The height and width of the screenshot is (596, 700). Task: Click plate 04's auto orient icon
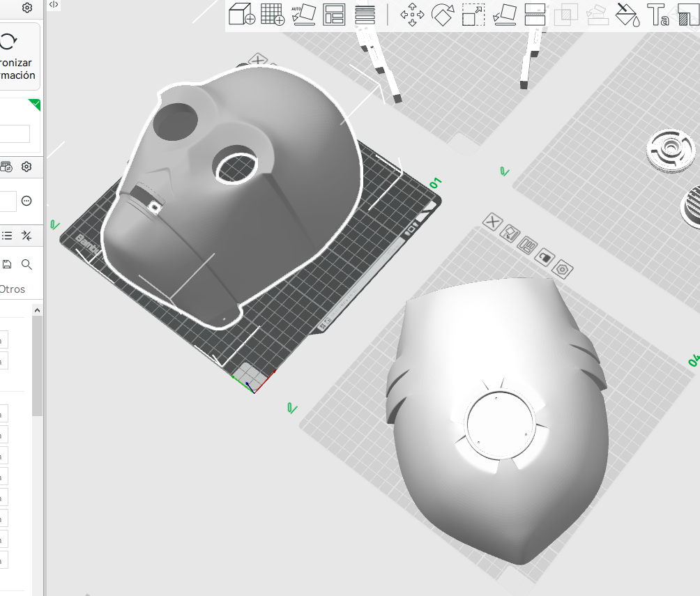(x=510, y=234)
